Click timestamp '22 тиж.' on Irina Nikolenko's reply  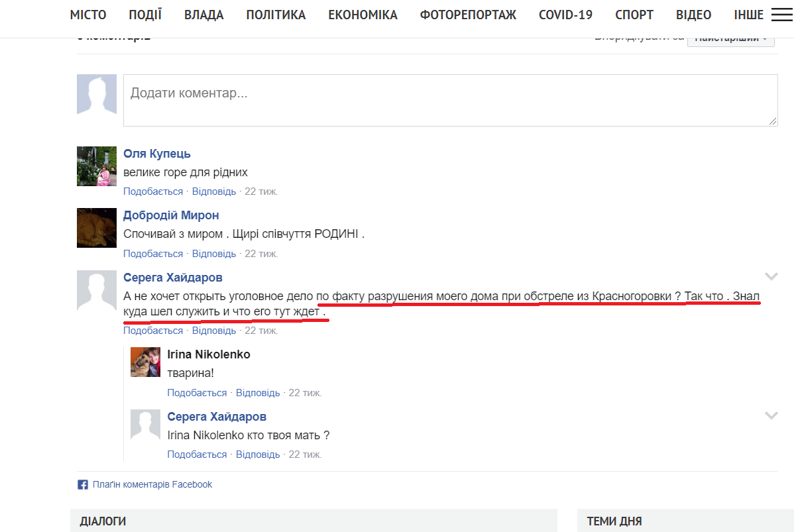(x=306, y=393)
